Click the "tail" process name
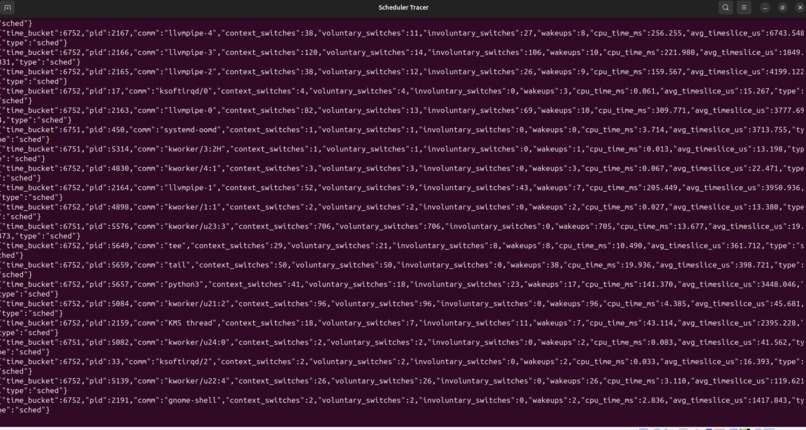 [x=177, y=265]
